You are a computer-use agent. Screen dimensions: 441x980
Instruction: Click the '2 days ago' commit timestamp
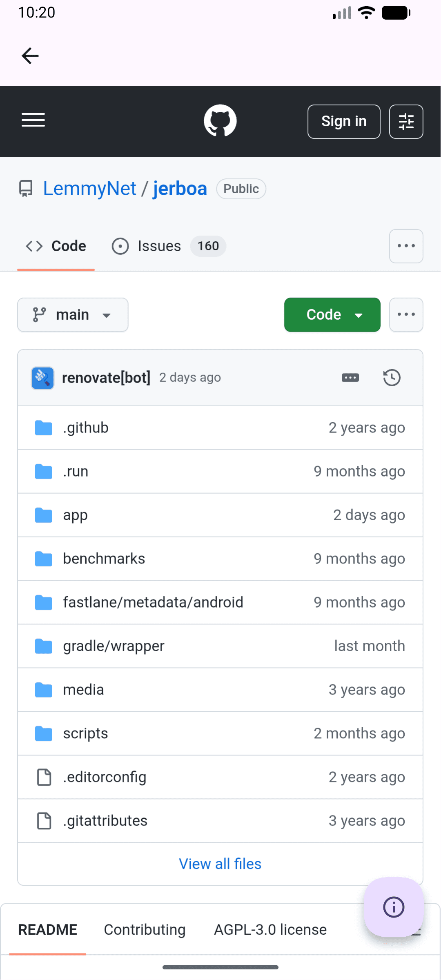(190, 378)
